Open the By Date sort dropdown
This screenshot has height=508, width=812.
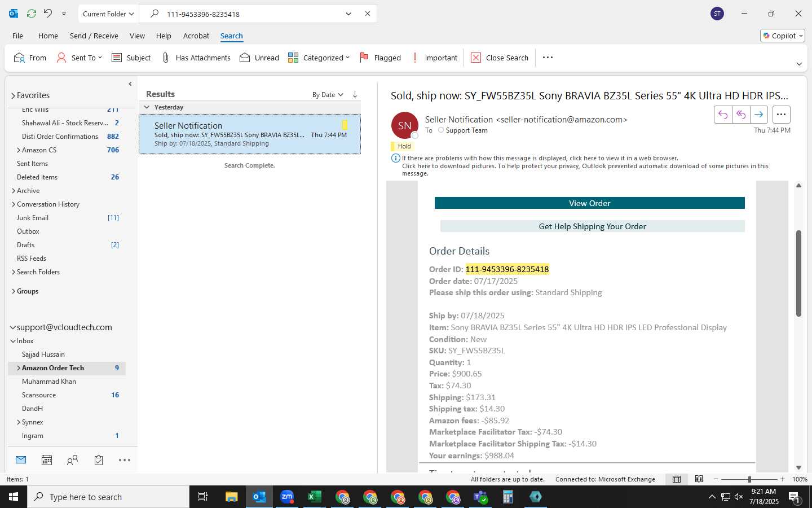(328, 95)
